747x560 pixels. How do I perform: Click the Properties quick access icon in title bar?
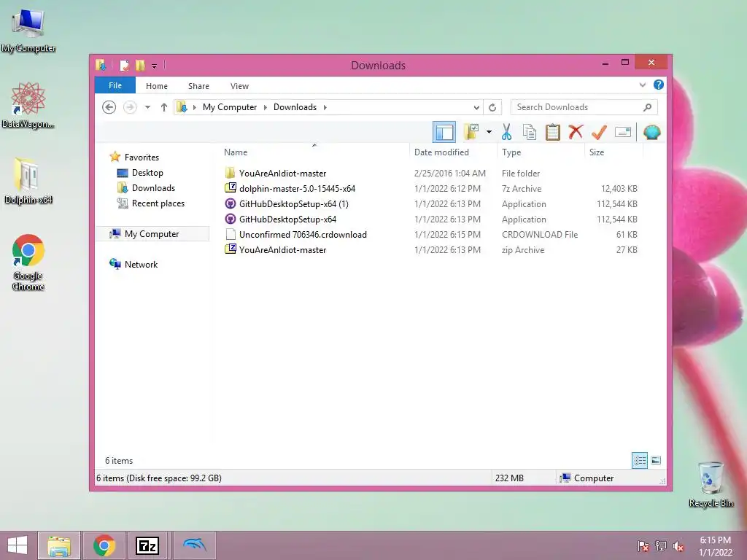click(124, 65)
